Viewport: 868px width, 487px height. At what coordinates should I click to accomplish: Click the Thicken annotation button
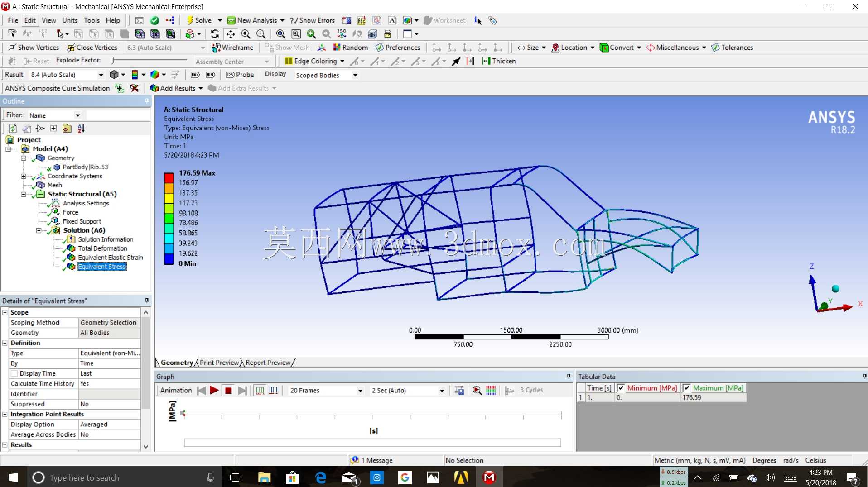pos(499,61)
